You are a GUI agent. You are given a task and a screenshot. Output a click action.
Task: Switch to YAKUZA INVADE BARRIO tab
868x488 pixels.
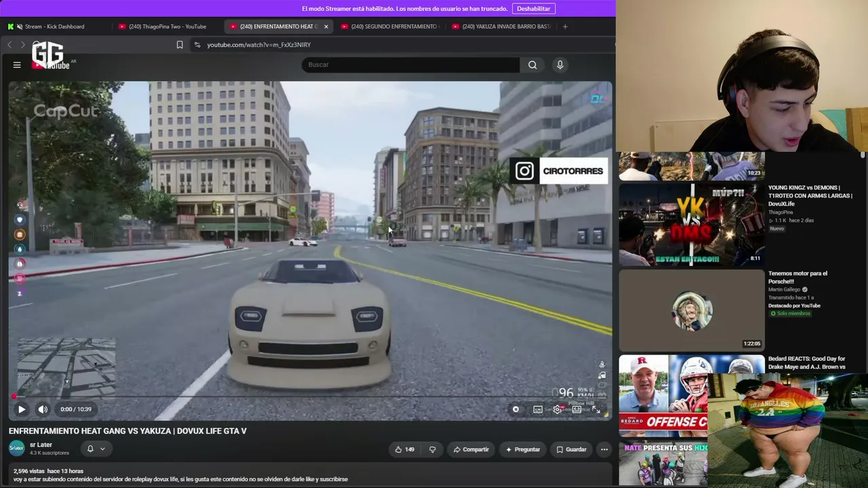[501, 26]
